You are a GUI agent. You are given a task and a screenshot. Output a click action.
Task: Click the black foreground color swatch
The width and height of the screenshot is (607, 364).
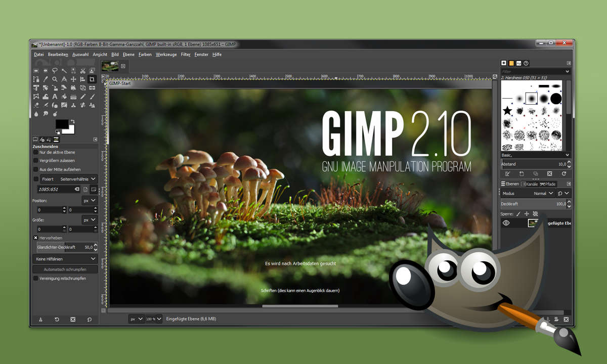(63, 124)
